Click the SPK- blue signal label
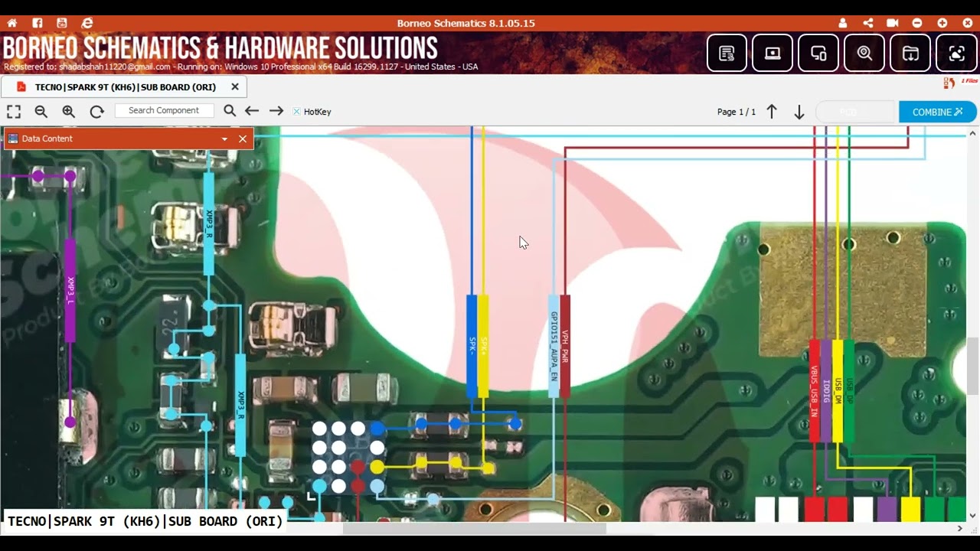Viewport: 980px width, 551px height. tap(472, 346)
